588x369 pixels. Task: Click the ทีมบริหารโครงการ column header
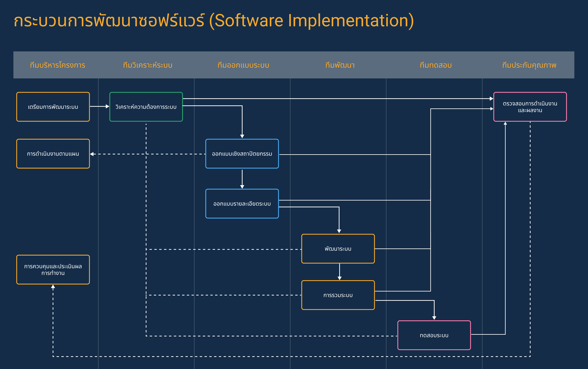(58, 65)
